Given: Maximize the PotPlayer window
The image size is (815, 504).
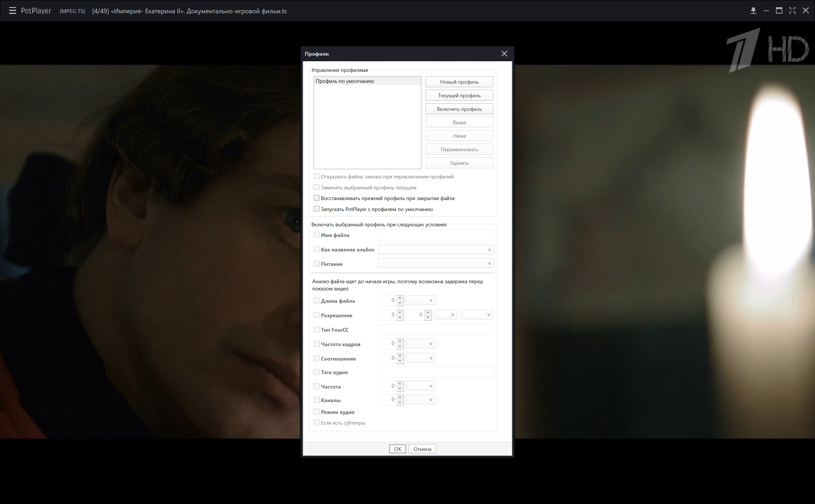Looking at the screenshot, I should pyautogui.click(x=779, y=11).
